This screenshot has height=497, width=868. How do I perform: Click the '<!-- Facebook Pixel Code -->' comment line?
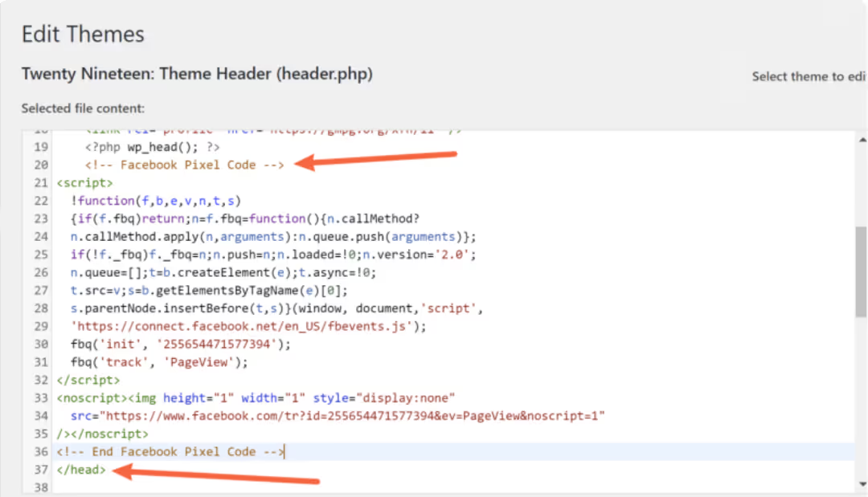click(x=184, y=165)
